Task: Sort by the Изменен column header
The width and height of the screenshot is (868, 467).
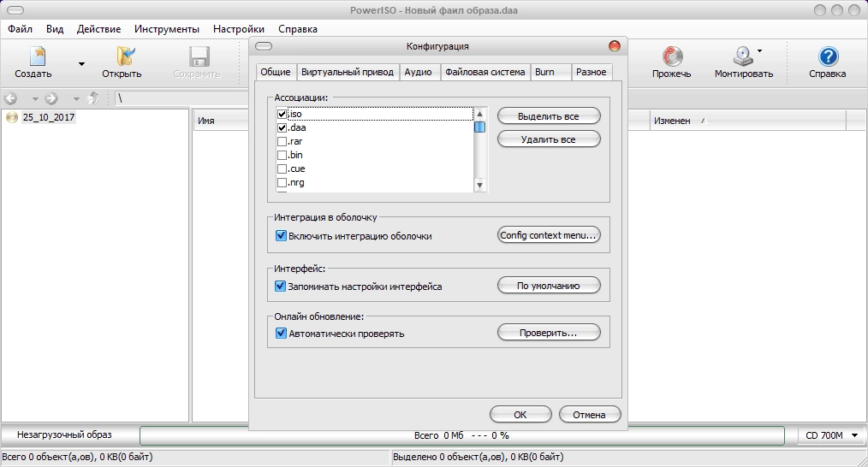Action: (x=747, y=121)
